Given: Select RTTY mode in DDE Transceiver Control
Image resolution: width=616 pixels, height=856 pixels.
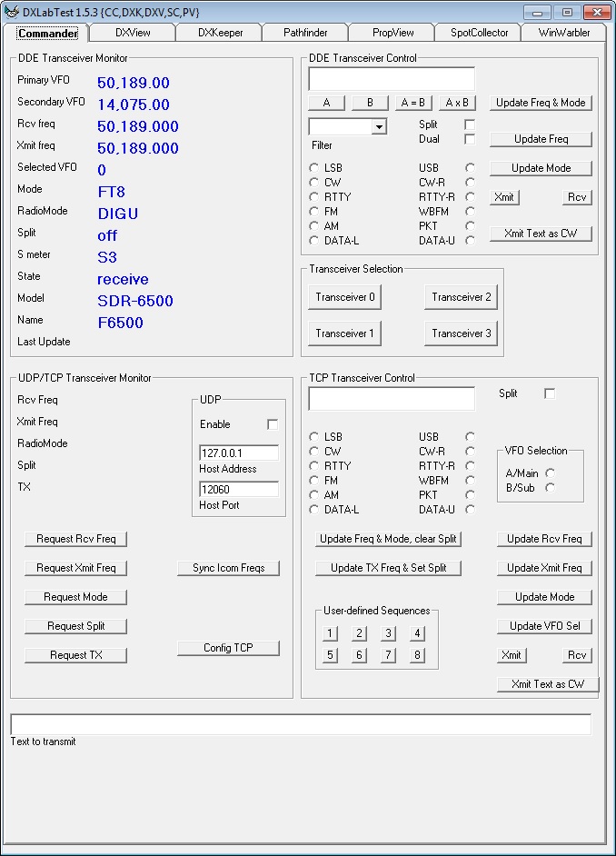Looking at the screenshot, I should 313,196.
